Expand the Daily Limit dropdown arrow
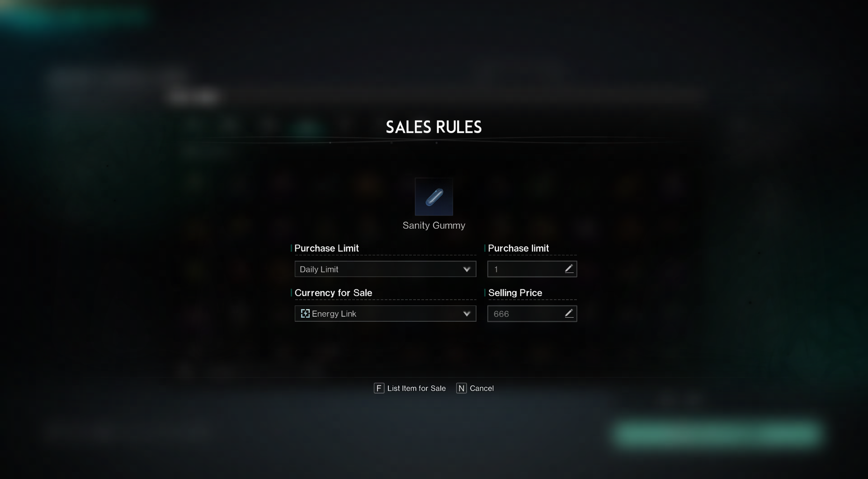The width and height of the screenshot is (868, 479). coord(467,269)
